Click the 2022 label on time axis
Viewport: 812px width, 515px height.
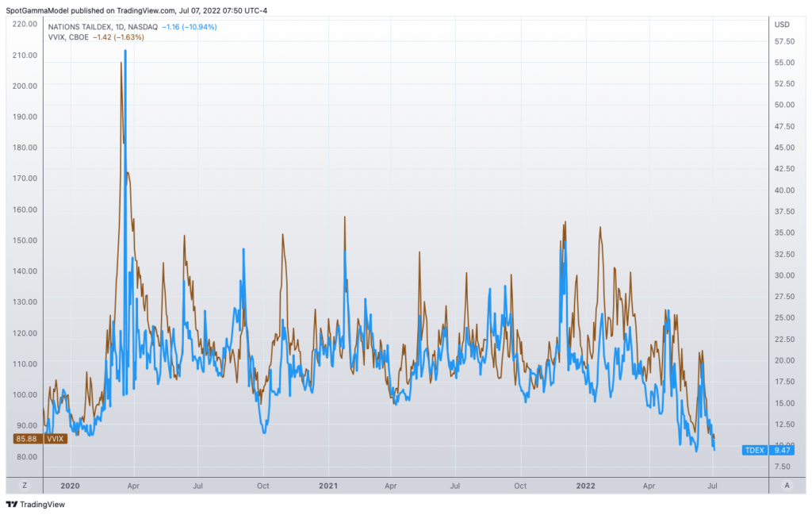pos(586,486)
